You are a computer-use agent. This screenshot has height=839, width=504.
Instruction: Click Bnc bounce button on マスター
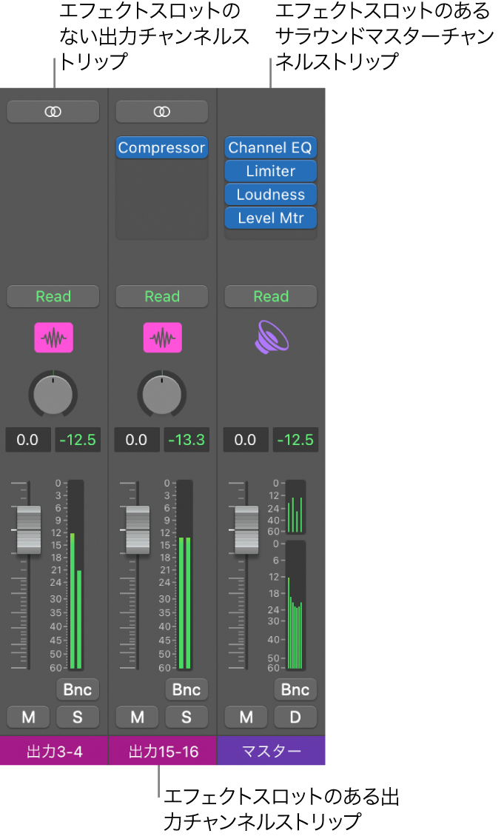coord(295,689)
